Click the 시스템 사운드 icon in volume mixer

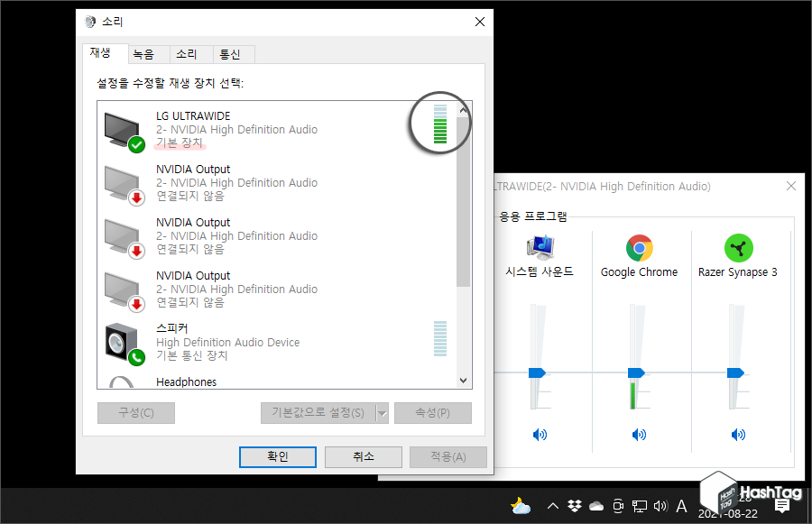point(540,244)
